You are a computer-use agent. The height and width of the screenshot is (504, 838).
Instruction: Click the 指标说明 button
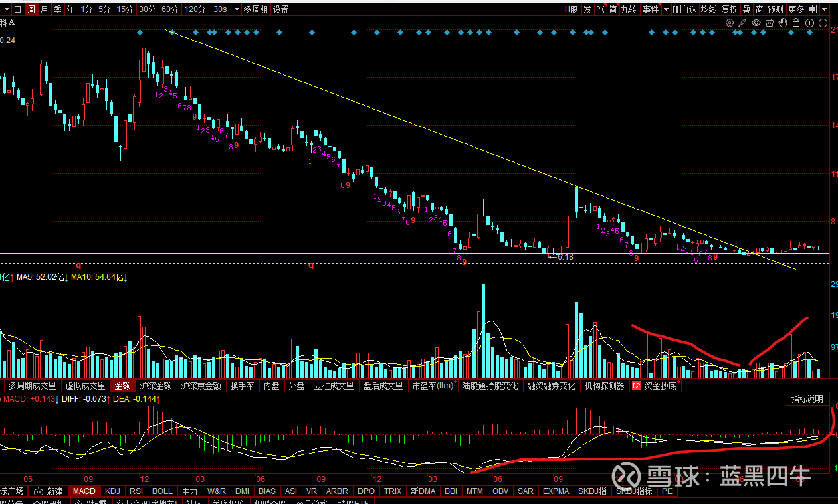pyautogui.click(x=807, y=399)
